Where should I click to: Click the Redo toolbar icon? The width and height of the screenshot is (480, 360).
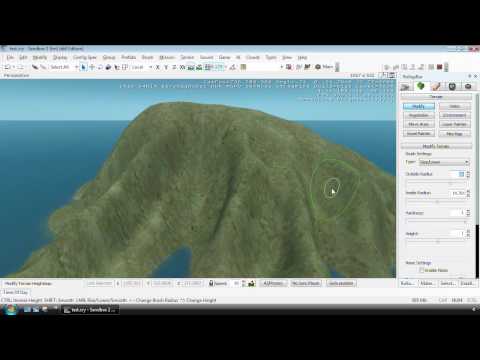[x=20, y=67]
